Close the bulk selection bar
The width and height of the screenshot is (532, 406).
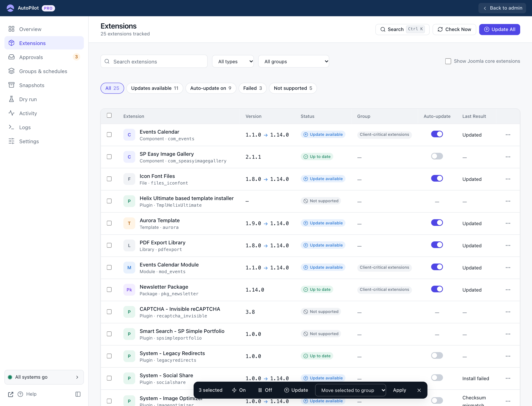point(419,390)
